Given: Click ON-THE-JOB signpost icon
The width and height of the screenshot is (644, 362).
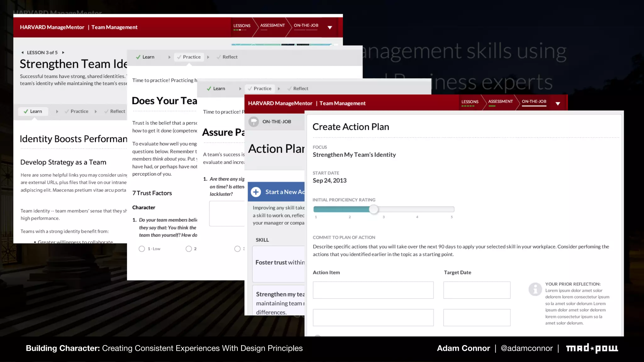Looking at the screenshot, I should tap(254, 122).
